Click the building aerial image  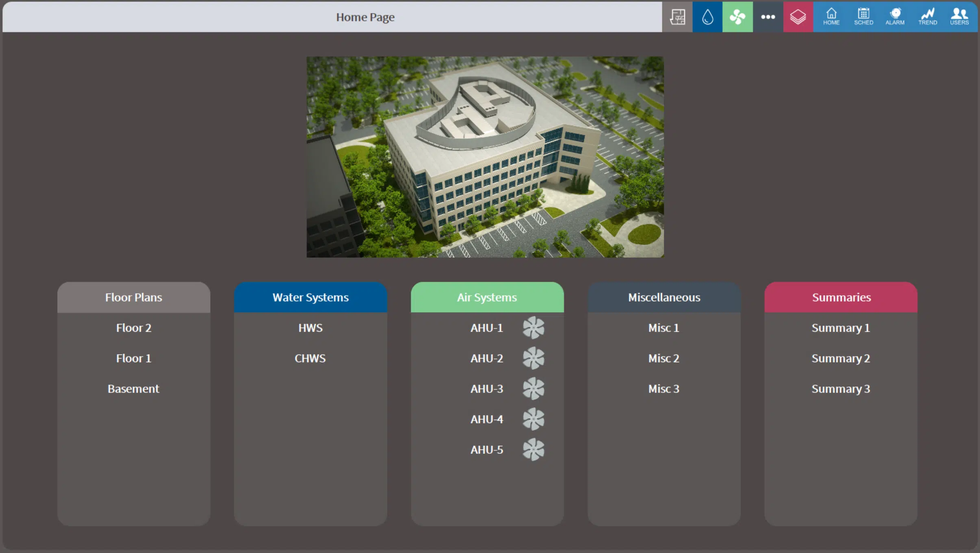pyautogui.click(x=485, y=157)
